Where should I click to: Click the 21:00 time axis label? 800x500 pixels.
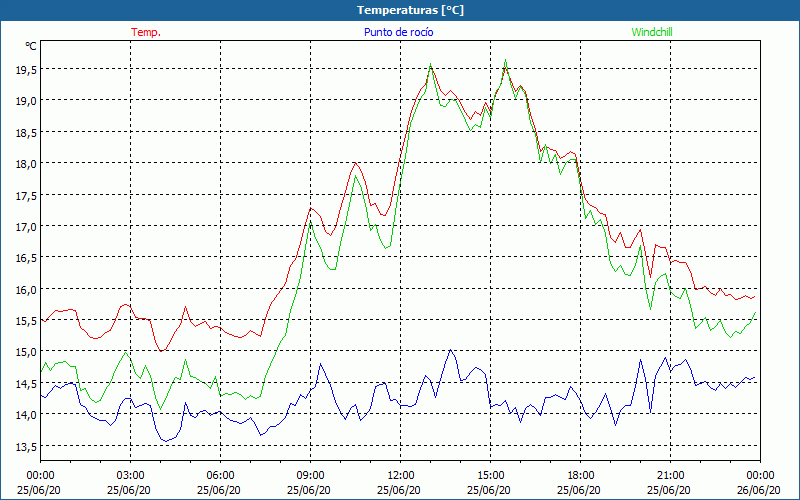pyautogui.click(x=670, y=476)
